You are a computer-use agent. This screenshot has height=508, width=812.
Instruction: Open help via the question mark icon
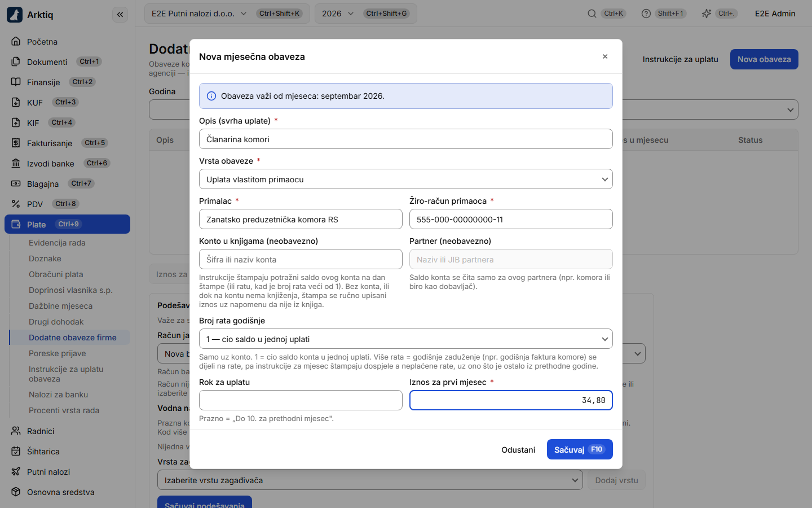646,14
